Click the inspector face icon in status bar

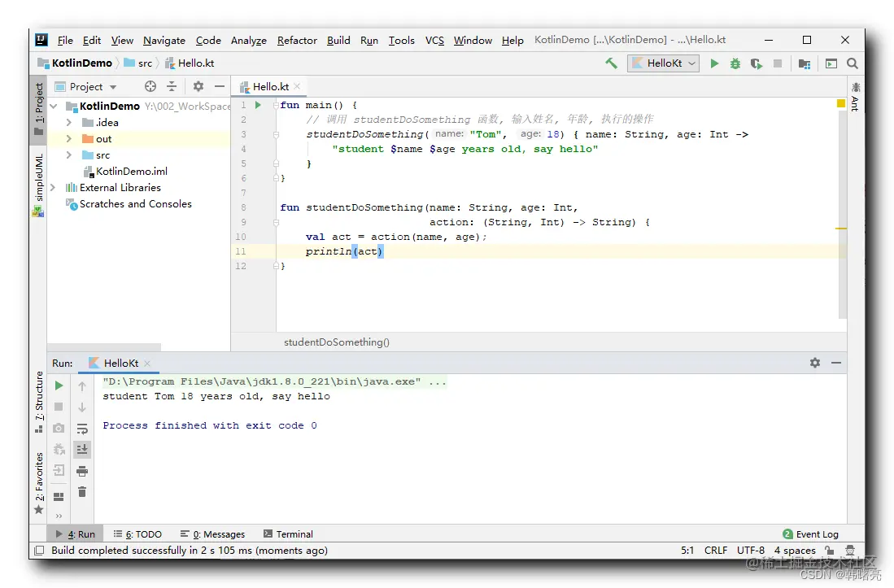pyautogui.click(x=850, y=551)
